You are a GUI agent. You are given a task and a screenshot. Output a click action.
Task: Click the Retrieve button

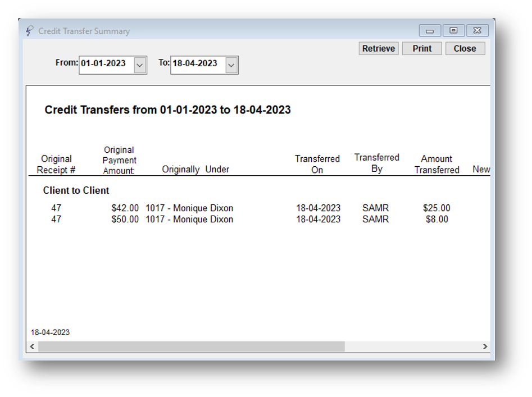[x=378, y=48]
